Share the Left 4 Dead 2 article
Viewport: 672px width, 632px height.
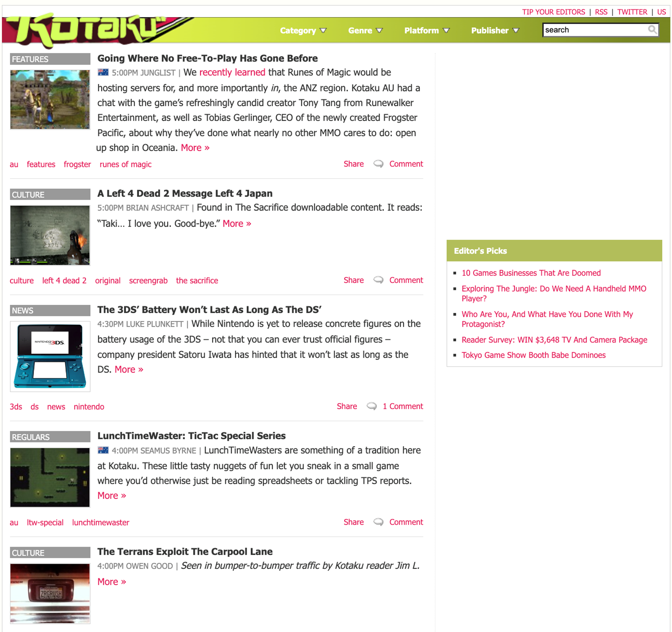353,280
